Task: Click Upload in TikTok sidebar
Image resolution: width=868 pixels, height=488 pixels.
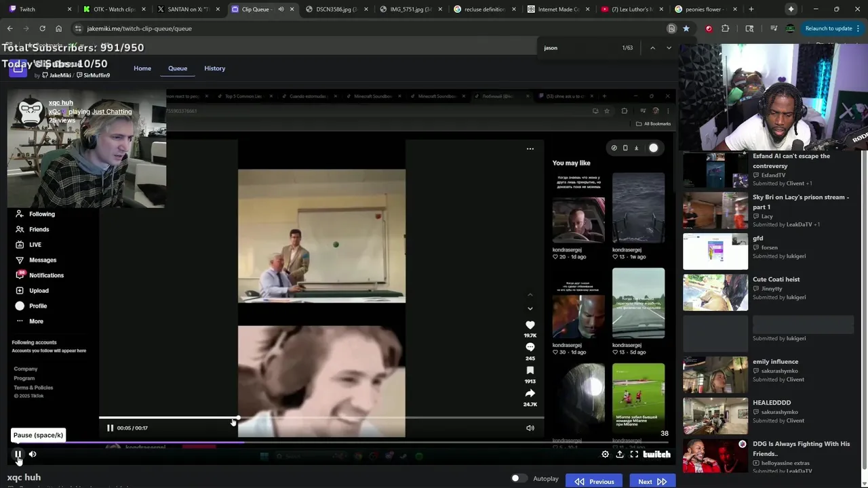Action: [x=32, y=291]
